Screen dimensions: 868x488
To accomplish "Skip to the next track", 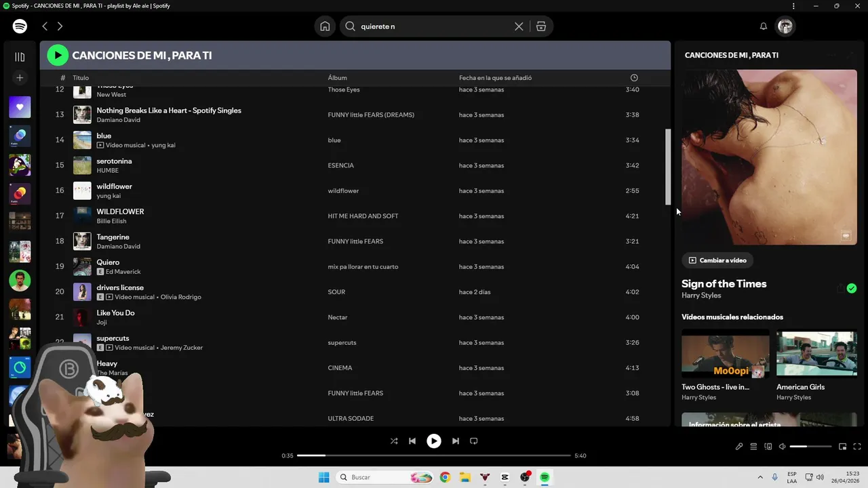I will pyautogui.click(x=456, y=441).
